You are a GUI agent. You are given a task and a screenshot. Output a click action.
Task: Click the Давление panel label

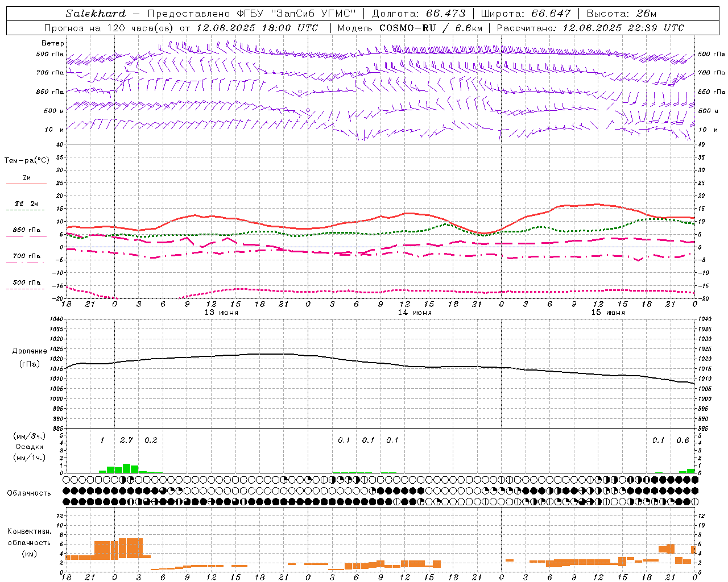click(30, 351)
